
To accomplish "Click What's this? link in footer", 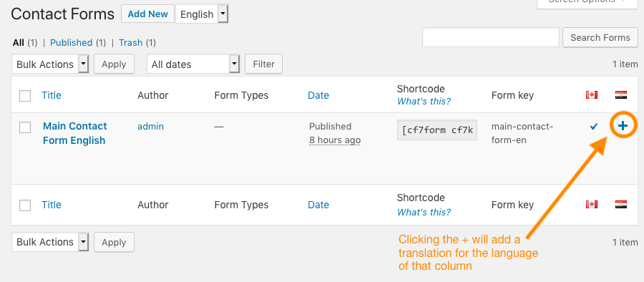I will 424,212.
